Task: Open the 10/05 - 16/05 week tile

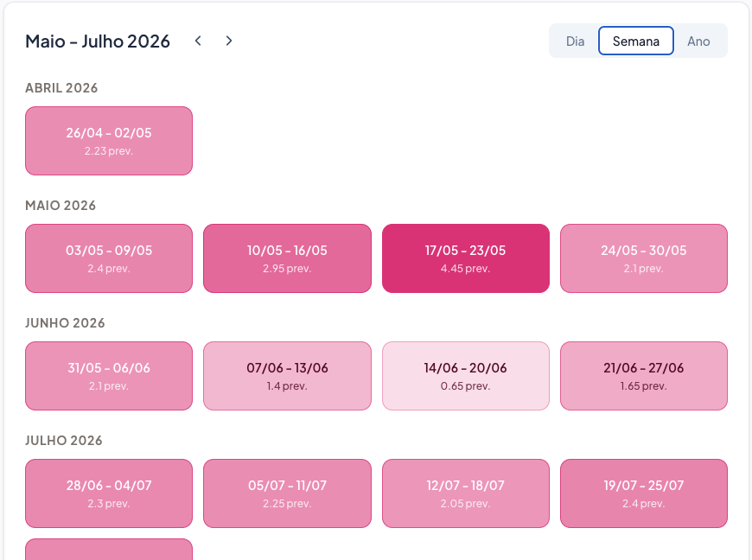Action: tap(287, 258)
